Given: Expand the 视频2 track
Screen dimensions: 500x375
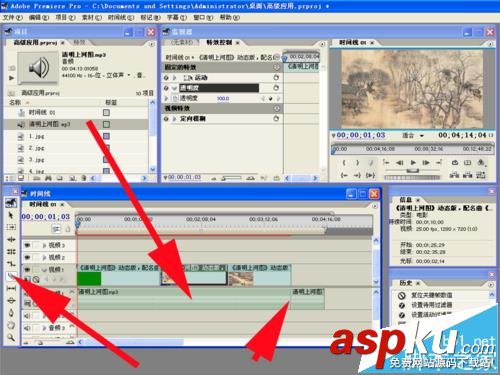Looking at the screenshot, I should (44, 257).
